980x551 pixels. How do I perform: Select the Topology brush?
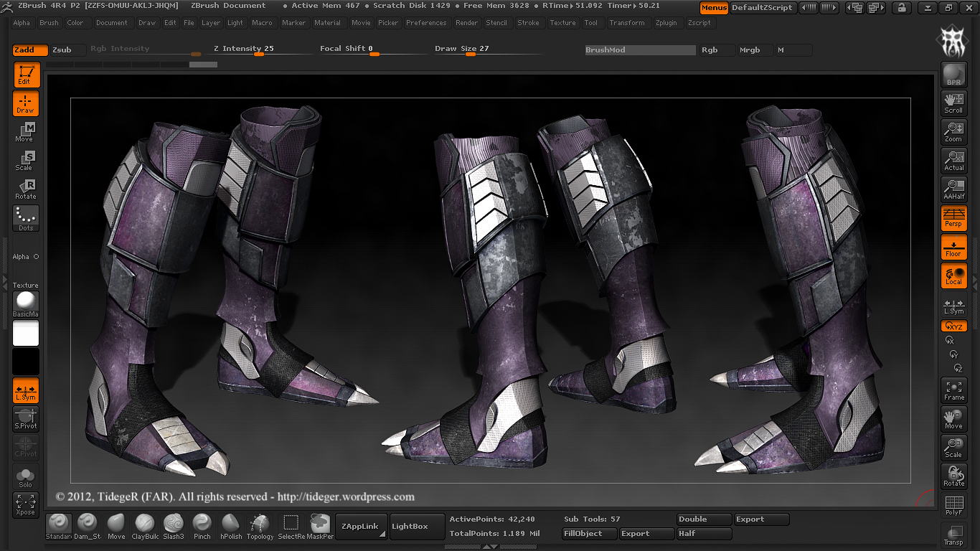click(260, 527)
